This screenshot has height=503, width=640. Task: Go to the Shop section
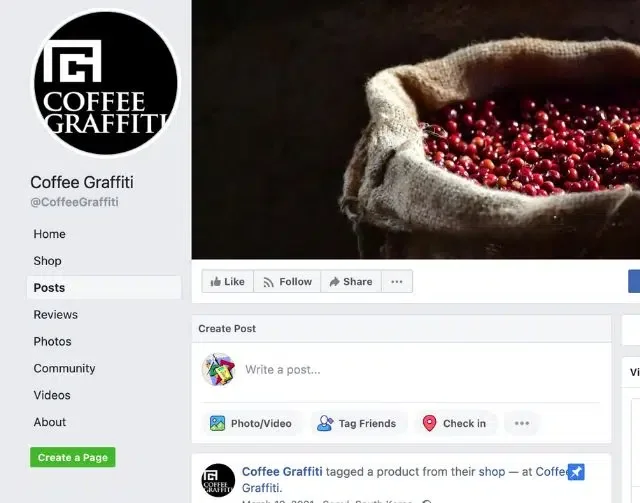click(x=47, y=261)
